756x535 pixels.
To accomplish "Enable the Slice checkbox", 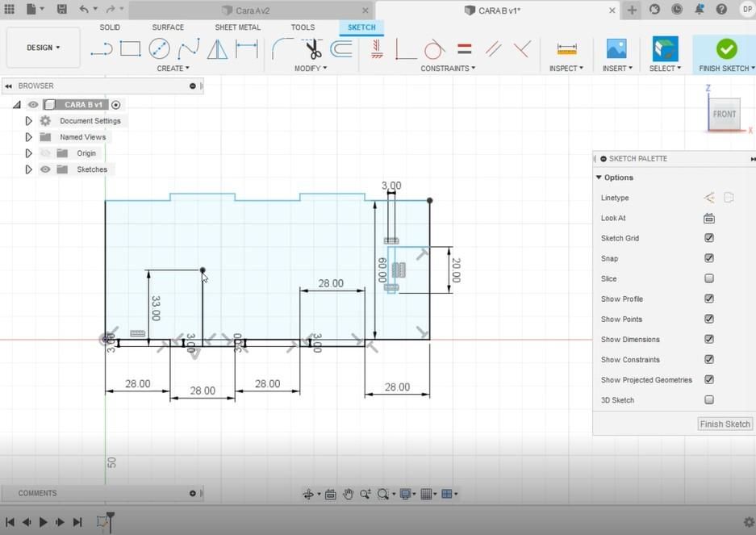I will point(708,278).
